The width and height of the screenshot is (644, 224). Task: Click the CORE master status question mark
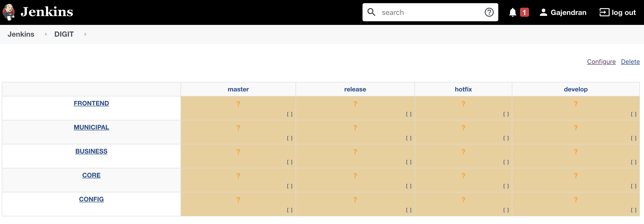click(238, 176)
